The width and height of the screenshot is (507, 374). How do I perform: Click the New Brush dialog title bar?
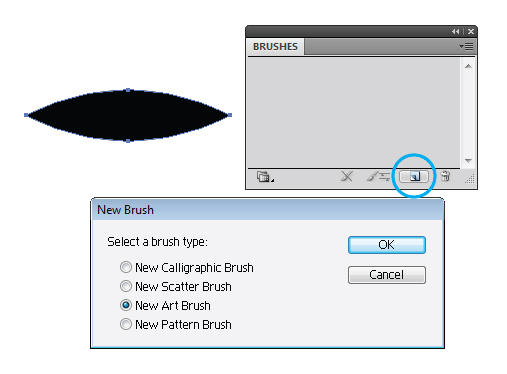[x=267, y=210]
